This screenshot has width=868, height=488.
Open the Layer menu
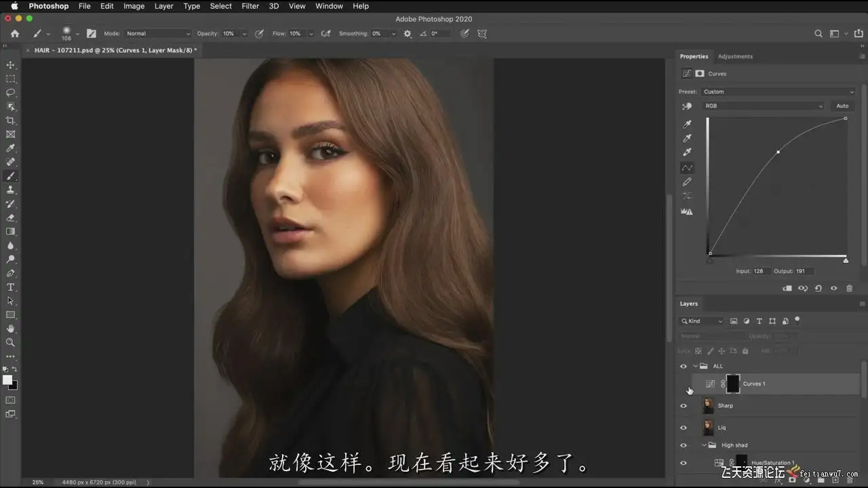pyautogui.click(x=163, y=6)
